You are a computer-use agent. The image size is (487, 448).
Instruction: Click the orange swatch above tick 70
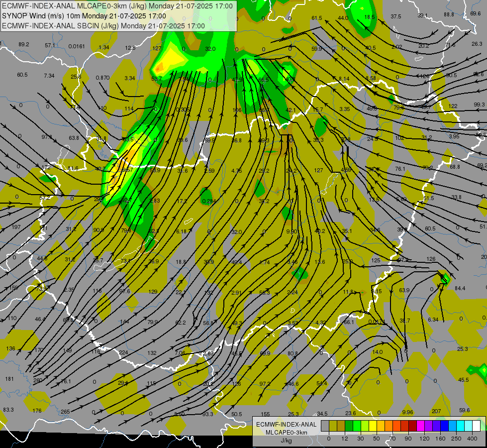click(x=389, y=426)
